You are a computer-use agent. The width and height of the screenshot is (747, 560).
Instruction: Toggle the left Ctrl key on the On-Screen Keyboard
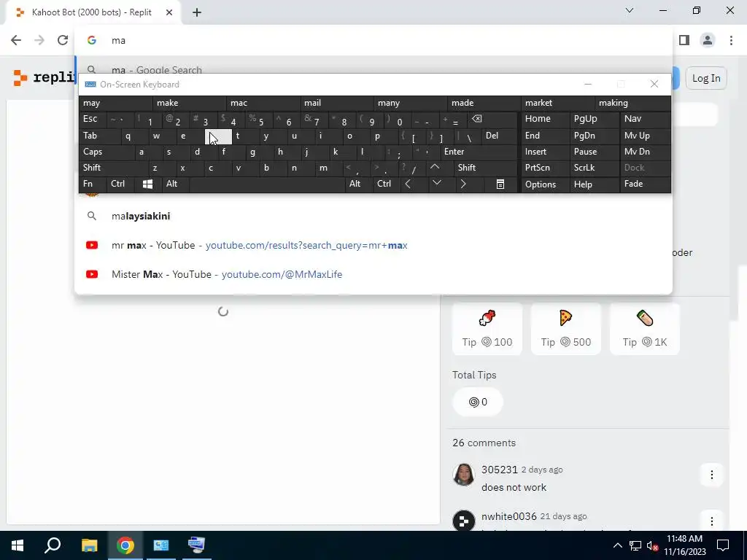click(x=120, y=184)
